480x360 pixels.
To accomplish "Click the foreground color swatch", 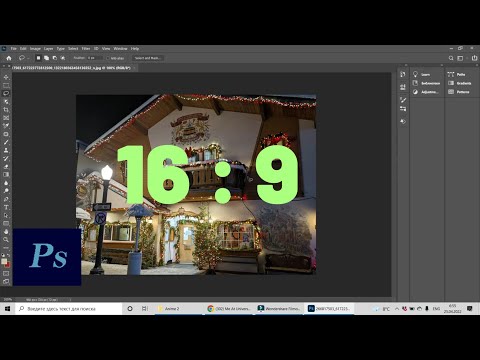I will (4, 261).
